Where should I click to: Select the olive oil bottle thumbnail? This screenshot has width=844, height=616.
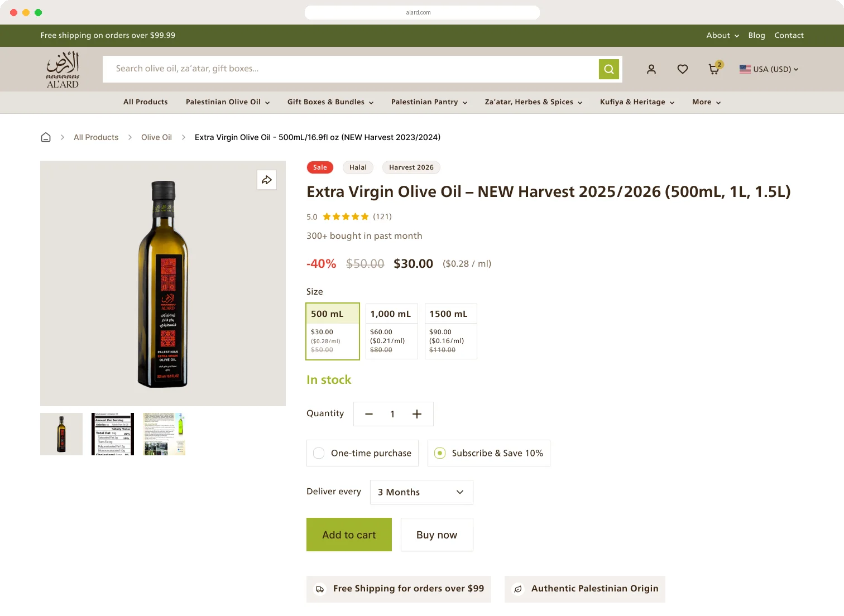[61, 434]
